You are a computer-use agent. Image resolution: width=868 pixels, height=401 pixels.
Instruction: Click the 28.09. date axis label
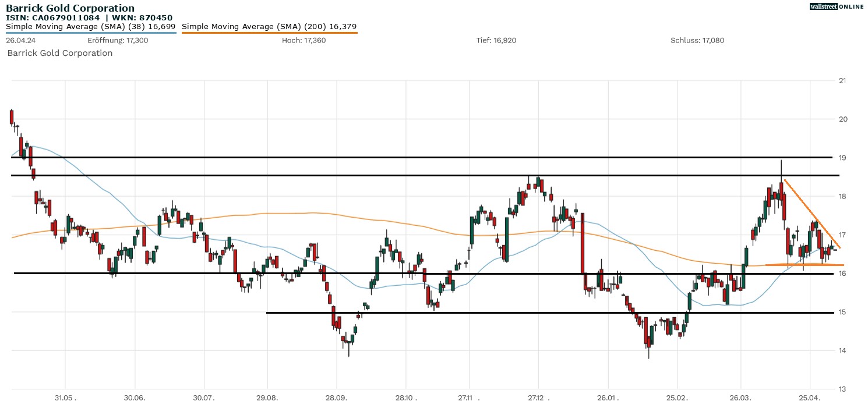[x=336, y=397]
